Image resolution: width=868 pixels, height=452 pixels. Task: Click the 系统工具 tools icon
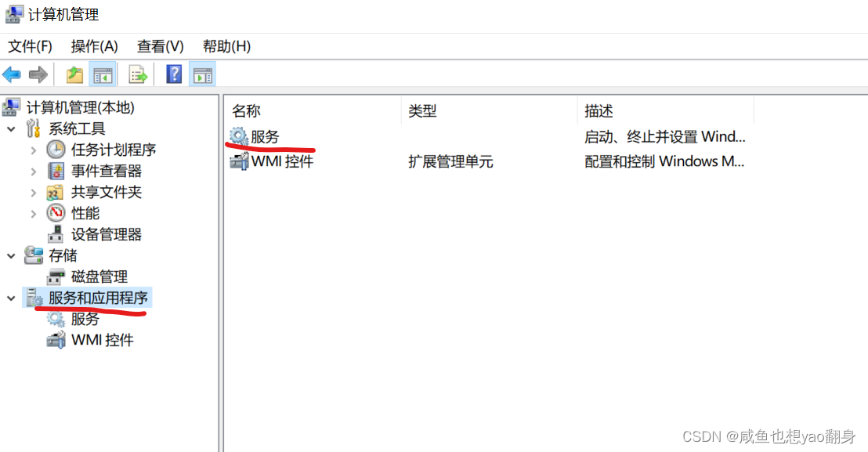(33, 128)
